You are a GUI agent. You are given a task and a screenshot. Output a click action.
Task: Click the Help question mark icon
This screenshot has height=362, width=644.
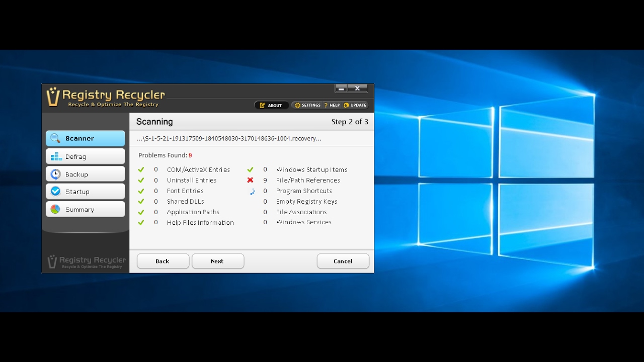[x=326, y=105]
